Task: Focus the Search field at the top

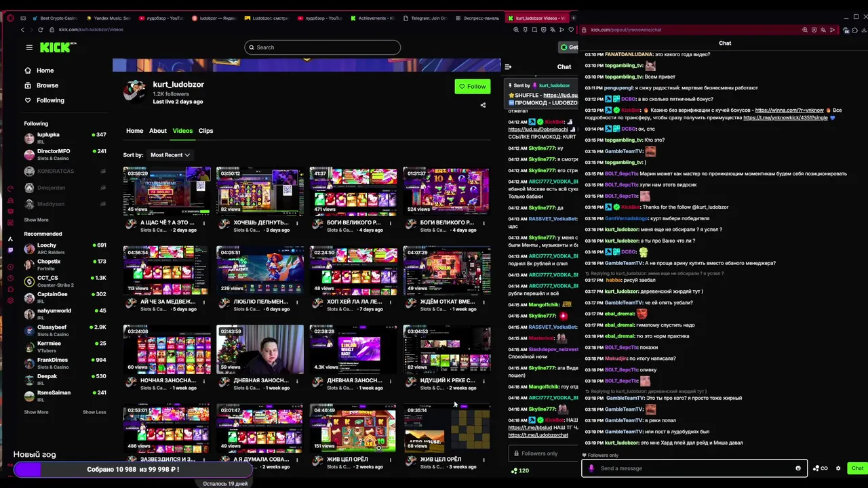Action: click(323, 47)
